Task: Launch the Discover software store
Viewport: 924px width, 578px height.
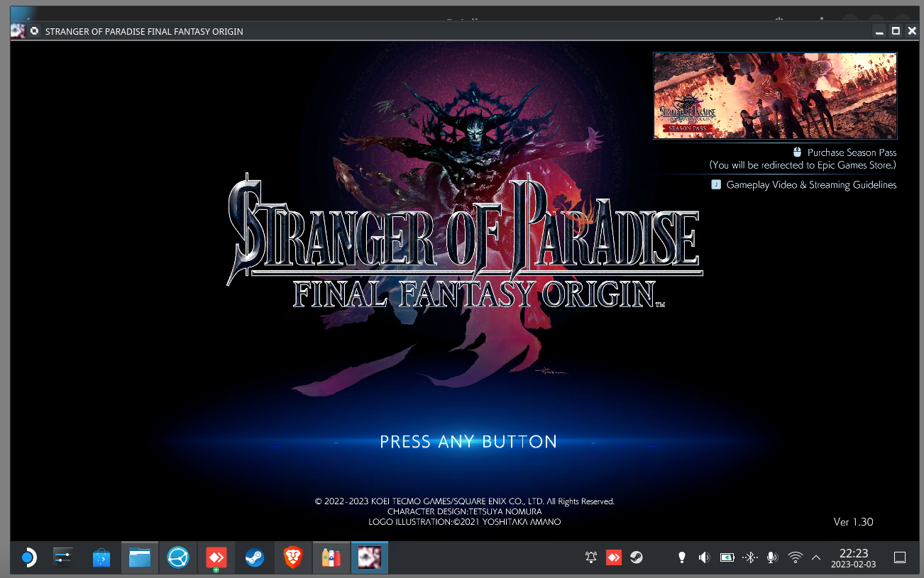Action: click(101, 558)
